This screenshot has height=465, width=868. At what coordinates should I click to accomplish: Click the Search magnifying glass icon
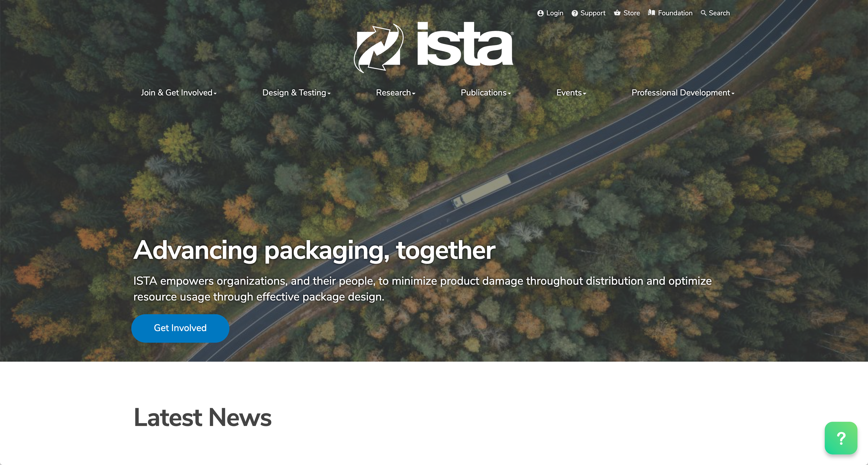(x=703, y=13)
